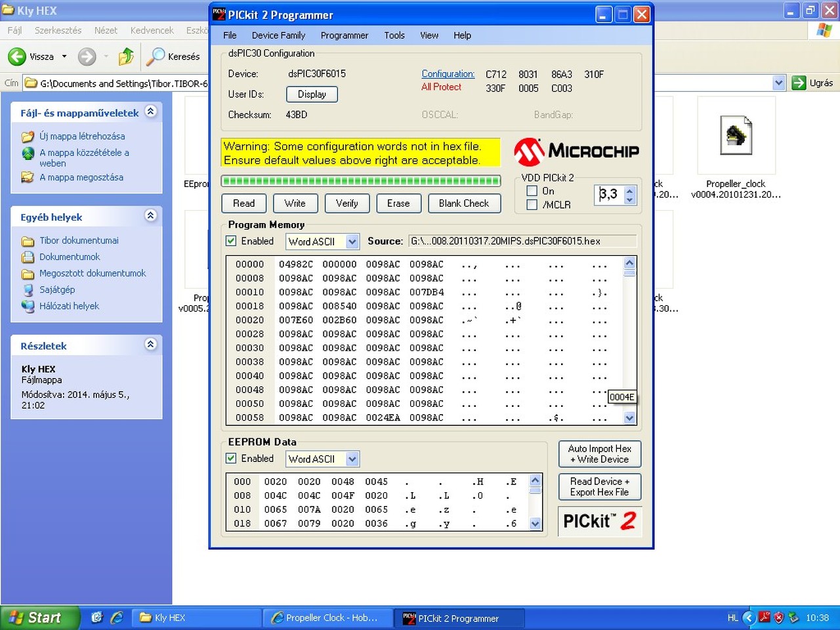Open the Explorer address bar dropdown
Viewport: 840px width, 630px height.
779,83
